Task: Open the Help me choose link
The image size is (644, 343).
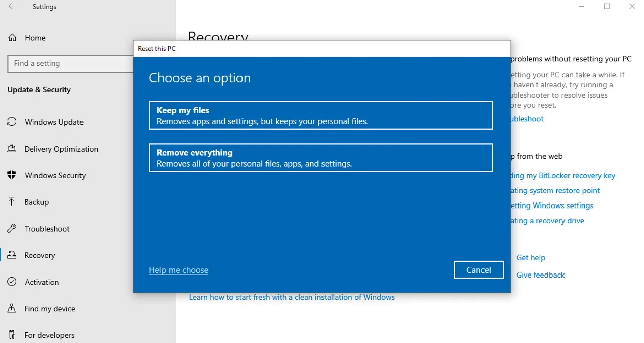Action: [179, 270]
